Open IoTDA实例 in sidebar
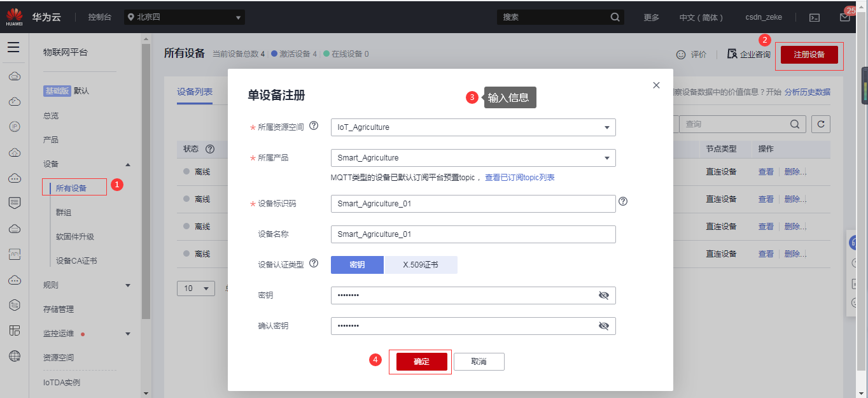The image size is (868, 398). [x=62, y=383]
